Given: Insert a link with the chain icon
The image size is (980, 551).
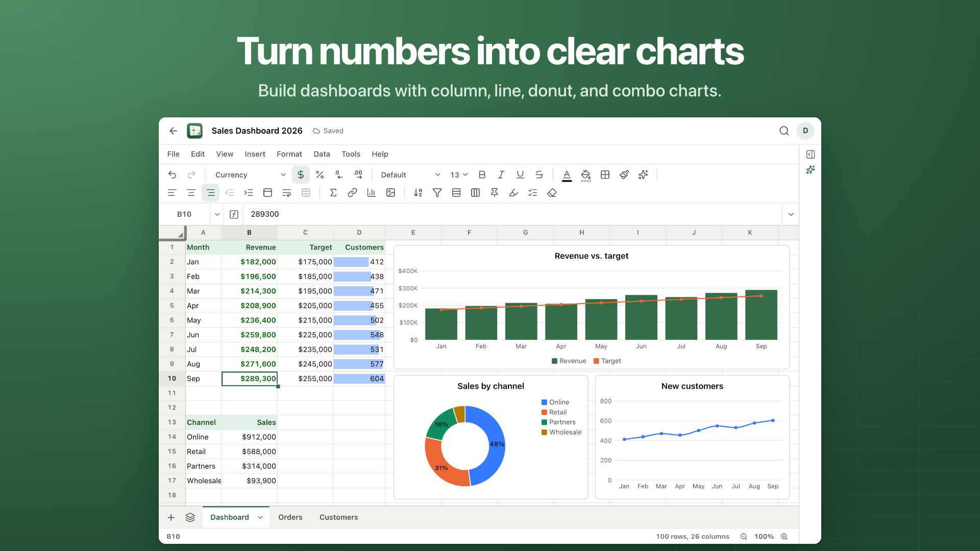Looking at the screenshot, I should point(352,193).
